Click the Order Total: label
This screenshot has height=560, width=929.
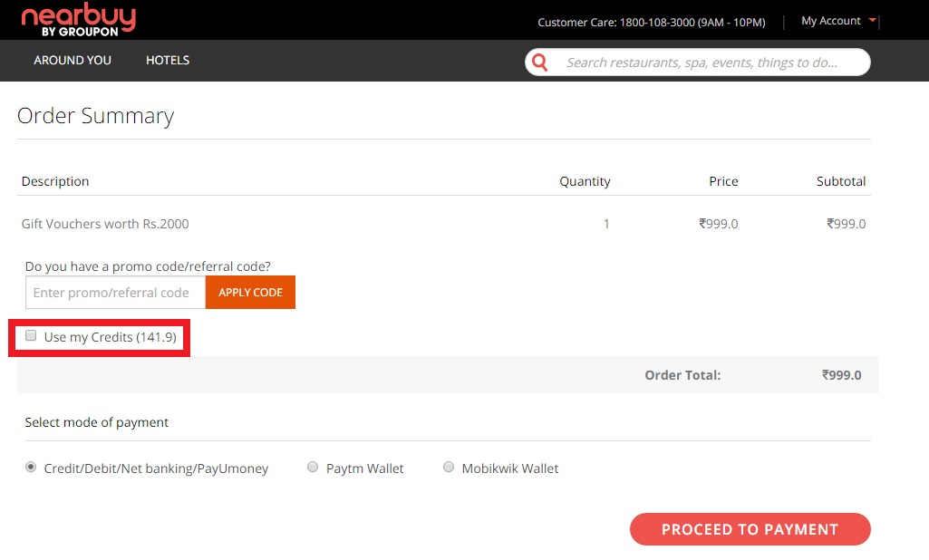(x=682, y=375)
